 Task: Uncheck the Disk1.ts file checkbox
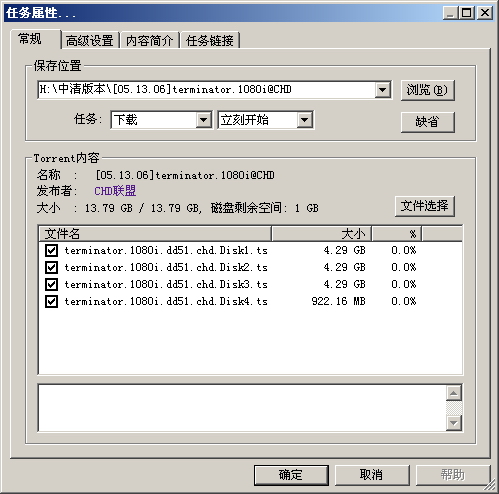pos(51,250)
